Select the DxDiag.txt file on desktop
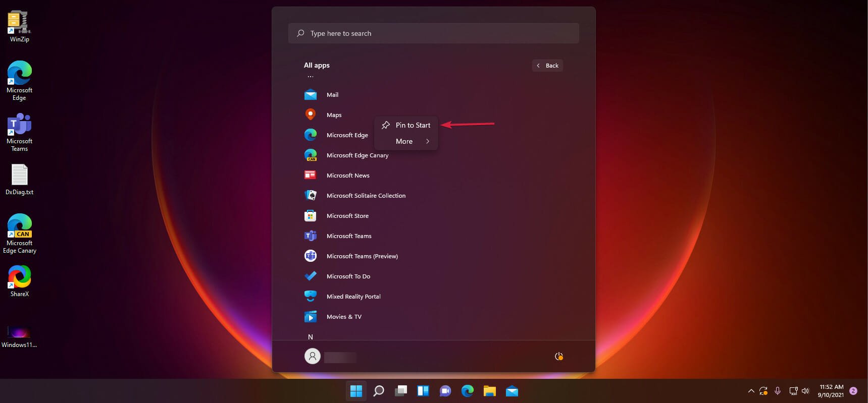Image resolution: width=868 pixels, height=403 pixels. pyautogui.click(x=19, y=180)
